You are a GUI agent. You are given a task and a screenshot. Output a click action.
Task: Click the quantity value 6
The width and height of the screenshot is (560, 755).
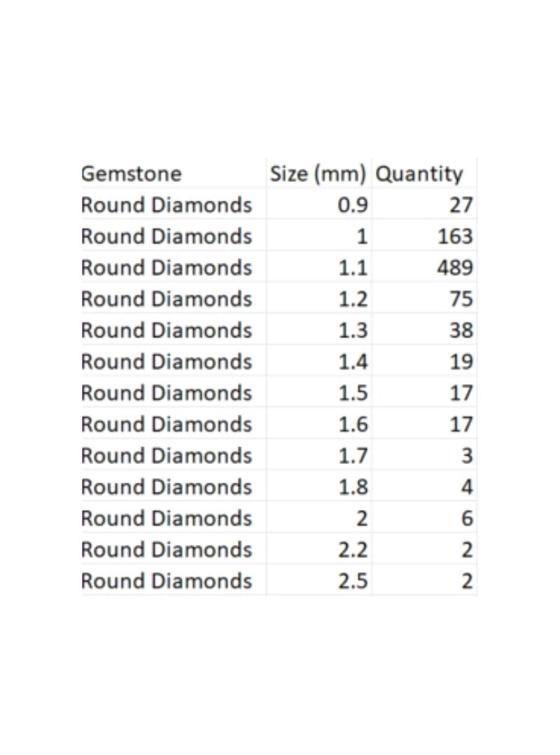tap(467, 518)
